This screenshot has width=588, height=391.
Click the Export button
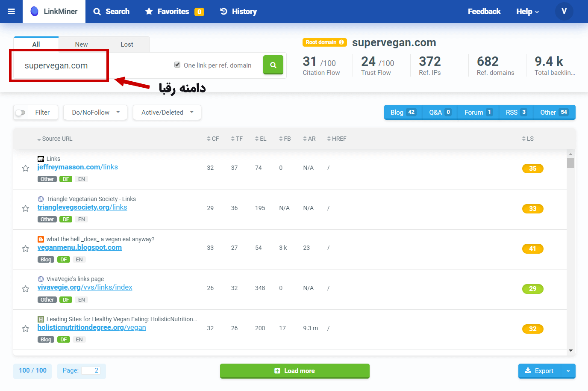click(539, 371)
